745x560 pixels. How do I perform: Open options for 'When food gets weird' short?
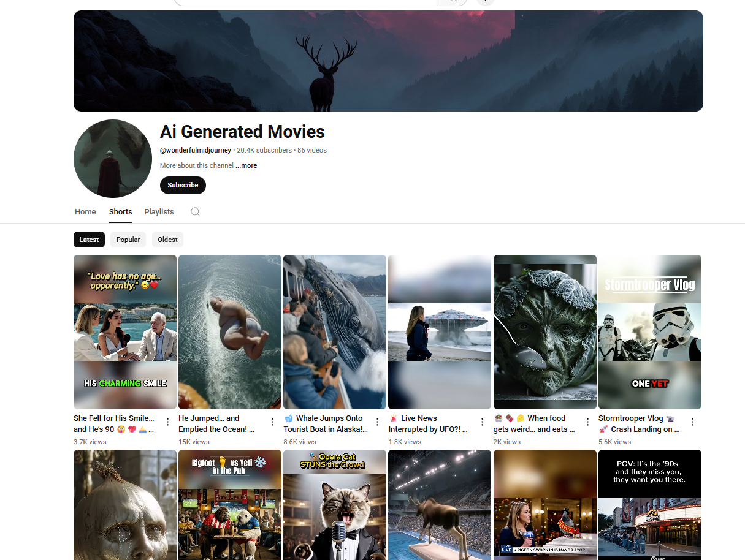[x=587, y=422]
